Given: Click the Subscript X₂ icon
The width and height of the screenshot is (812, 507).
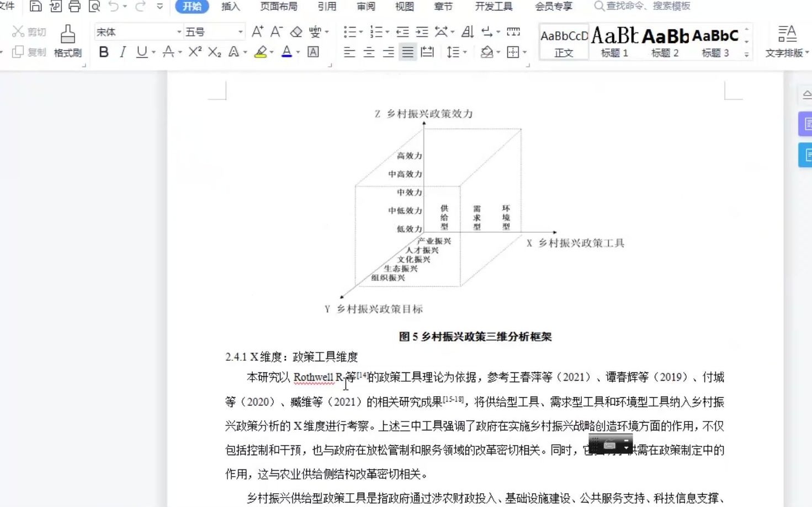Looking at the screenshot, I should click(215, 52).
